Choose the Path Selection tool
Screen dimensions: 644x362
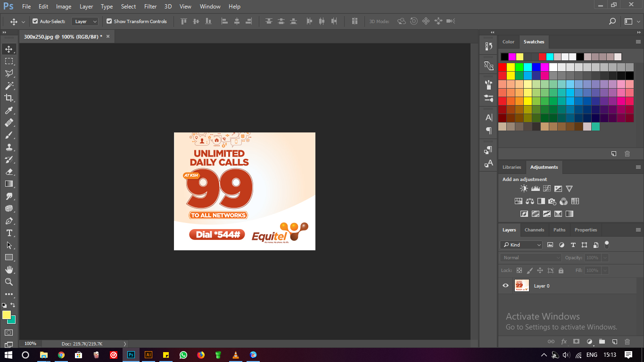tap(9, 245)
